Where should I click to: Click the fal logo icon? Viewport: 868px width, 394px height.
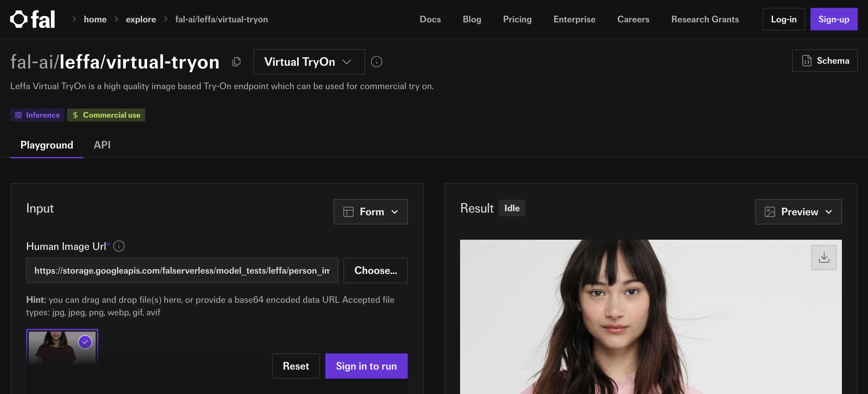(x=19, y=19)
